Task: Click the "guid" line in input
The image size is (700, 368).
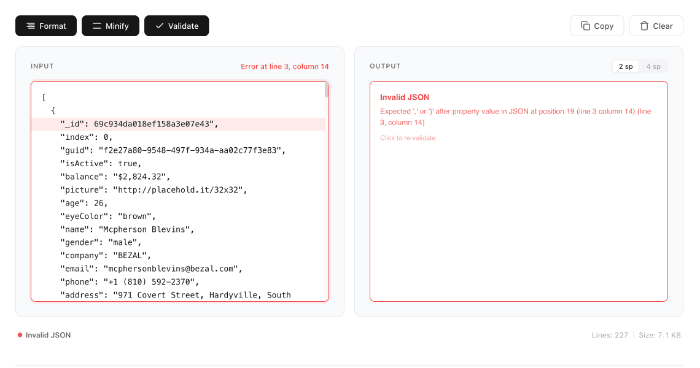Action: tap(173, 151)
